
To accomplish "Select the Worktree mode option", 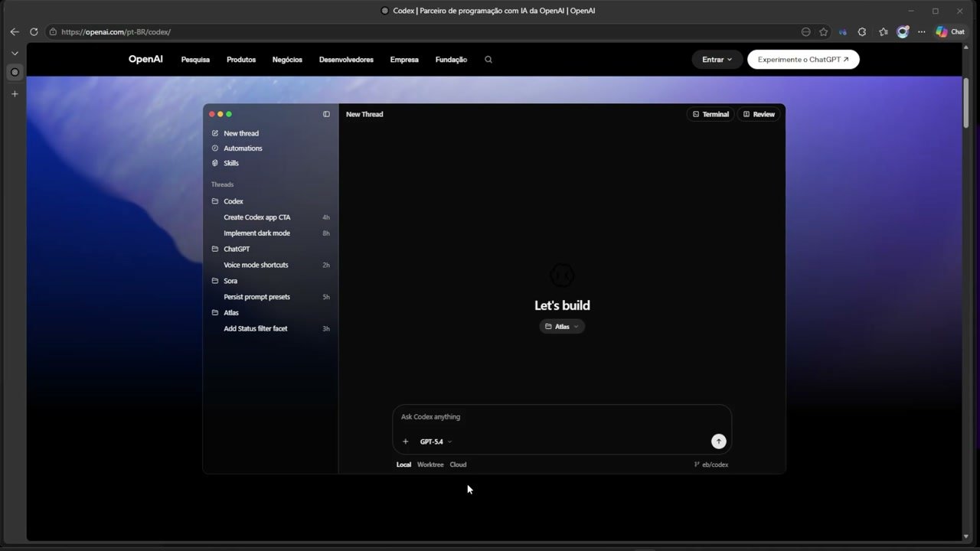I will 430,465.
